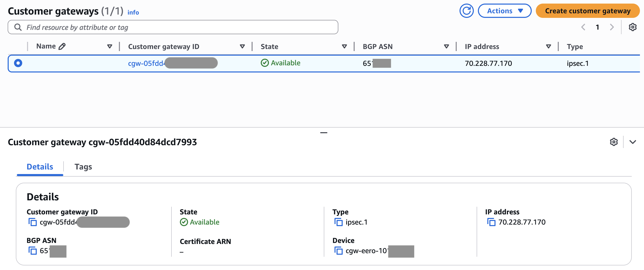Click the info link next to Customer gateways

pyautogui.click(x=133, y=12)
